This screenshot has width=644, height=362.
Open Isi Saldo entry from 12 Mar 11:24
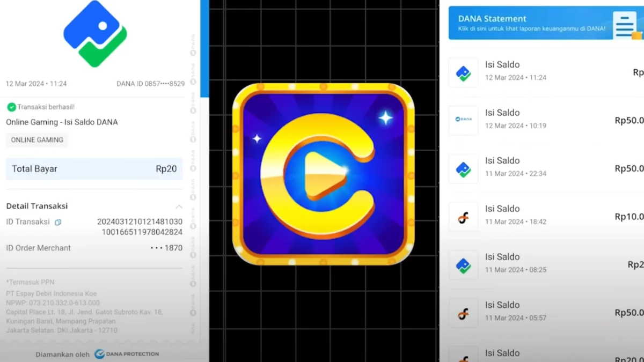(x=546, y=72)
